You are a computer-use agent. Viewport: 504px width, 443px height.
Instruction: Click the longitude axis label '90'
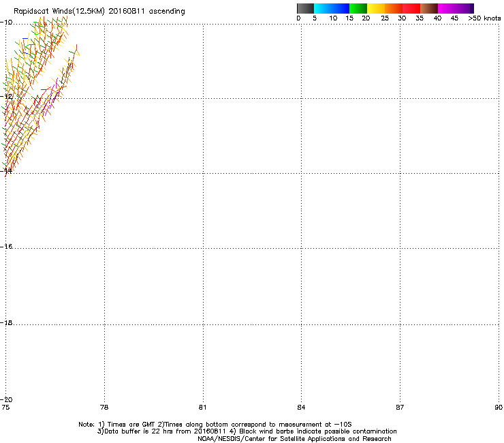coord(499,408)
